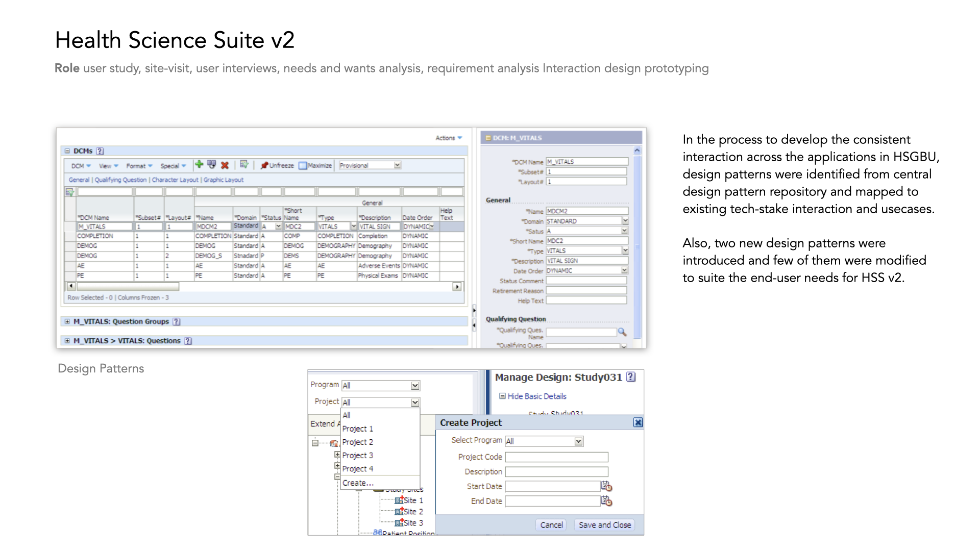Open End Date calendar picker icon

[606, 501]
